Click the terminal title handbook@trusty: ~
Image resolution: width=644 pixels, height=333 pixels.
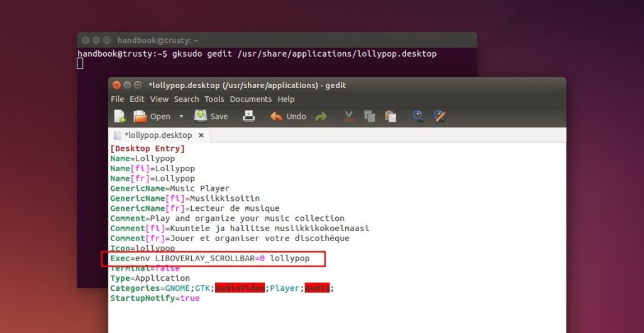158,40
